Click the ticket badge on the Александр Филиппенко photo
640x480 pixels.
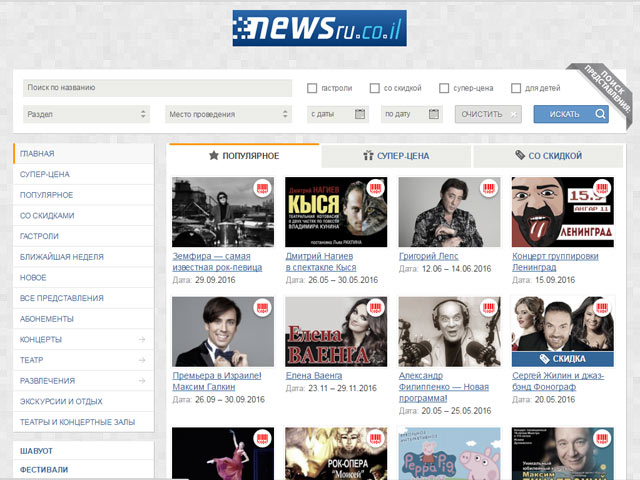click(489, 308)
